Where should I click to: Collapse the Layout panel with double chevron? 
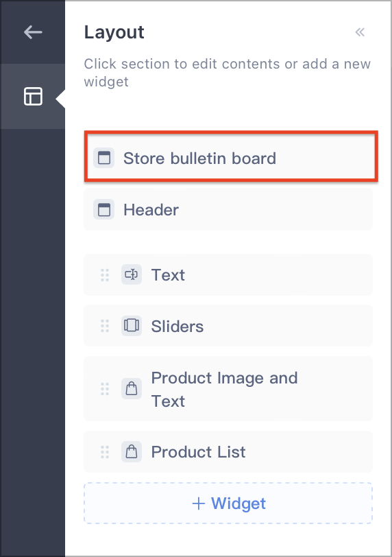click(x=360, y=32)
